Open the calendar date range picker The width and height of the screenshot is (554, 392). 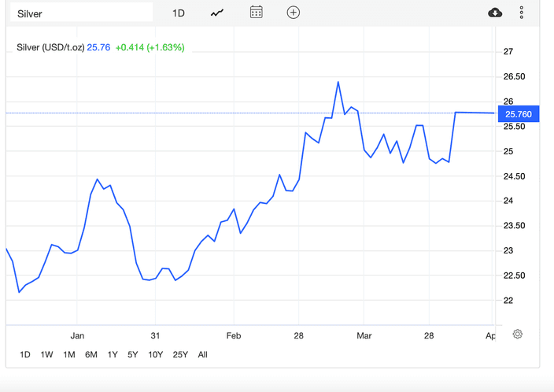click(x=256, y=12)
